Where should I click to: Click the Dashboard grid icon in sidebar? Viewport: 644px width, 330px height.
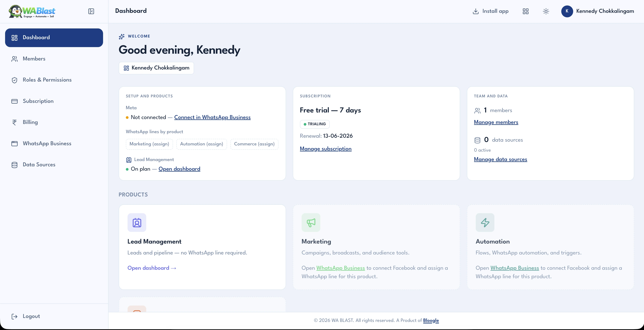click(x=15, y=38)
